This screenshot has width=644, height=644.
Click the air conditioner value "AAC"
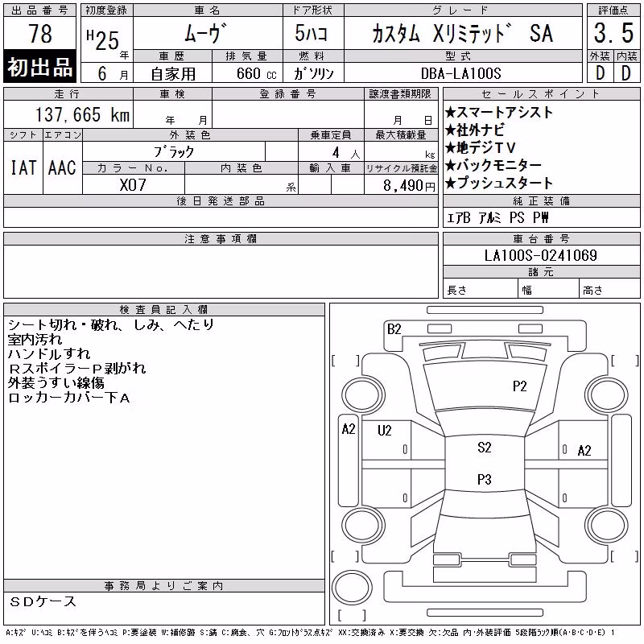click(62, 167)
